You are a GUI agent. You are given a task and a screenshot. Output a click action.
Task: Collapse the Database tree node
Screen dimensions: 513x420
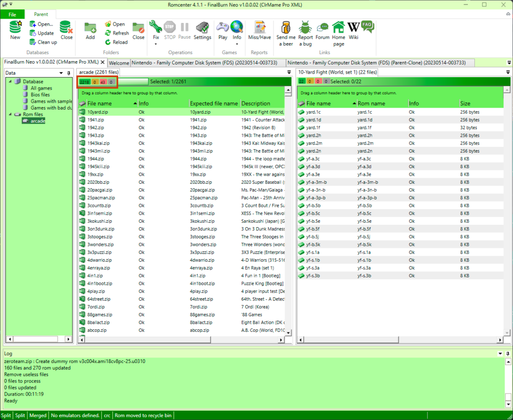(x=10, y=82)
